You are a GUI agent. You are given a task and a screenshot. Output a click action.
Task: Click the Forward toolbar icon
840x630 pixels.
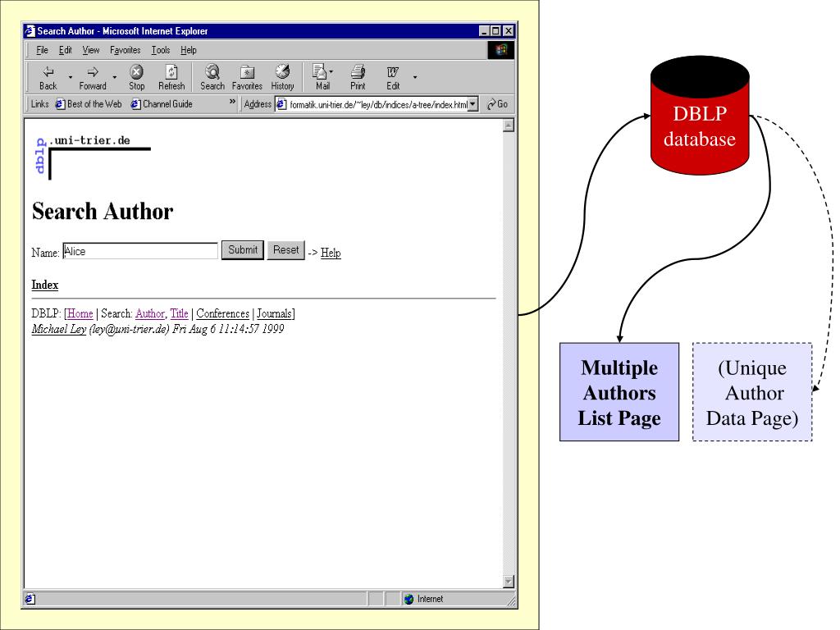pos(93,77)
